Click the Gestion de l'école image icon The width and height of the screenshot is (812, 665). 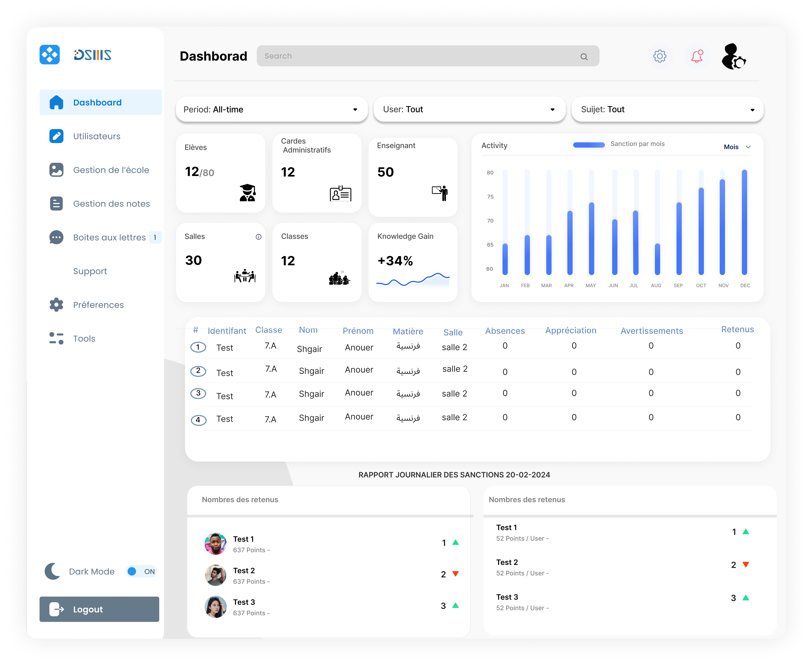(x=56, y=170)
